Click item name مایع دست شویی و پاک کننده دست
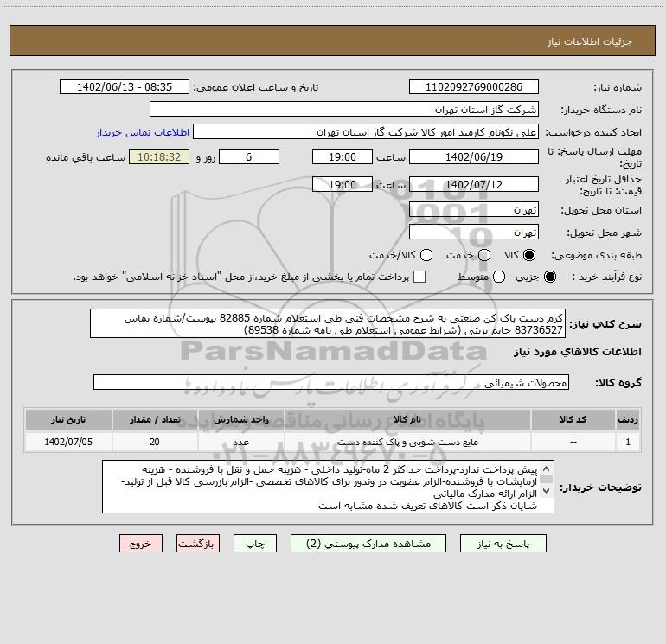The width and height of the screenshot is (666, 644). tap(407, 443)
